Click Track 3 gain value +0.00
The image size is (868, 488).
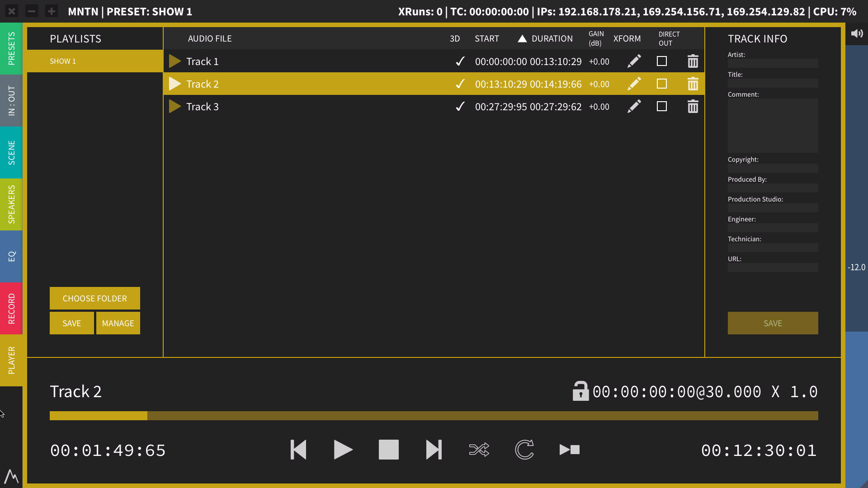coord(599,107)
